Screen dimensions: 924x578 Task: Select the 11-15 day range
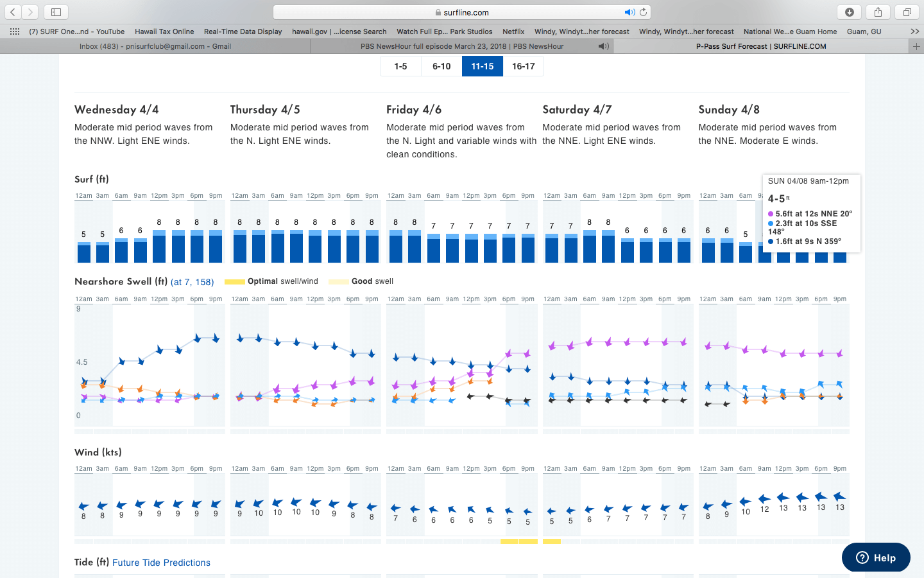point(483,66)
